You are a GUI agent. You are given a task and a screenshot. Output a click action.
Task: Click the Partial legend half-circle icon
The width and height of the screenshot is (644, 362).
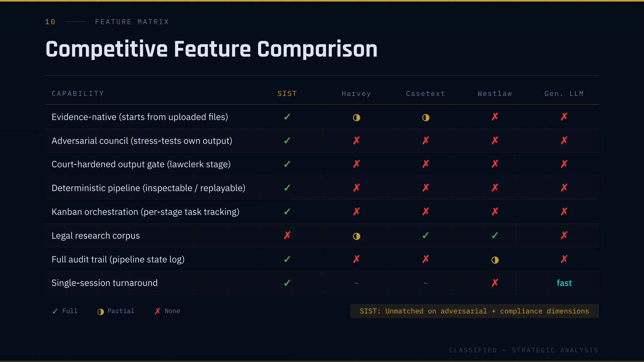(x=100, y=311)
